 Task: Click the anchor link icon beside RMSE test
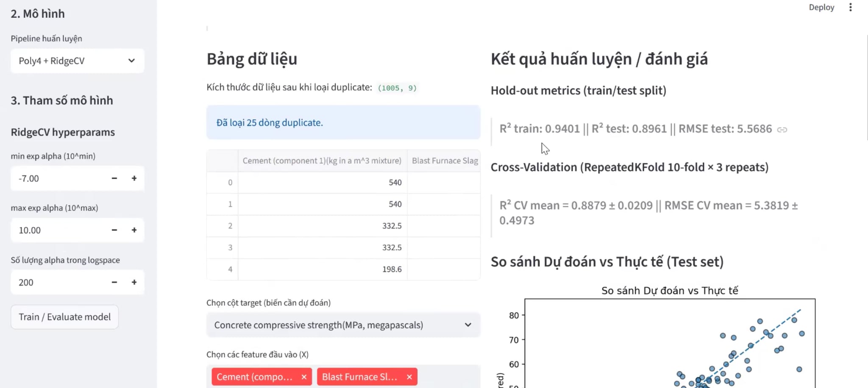782,130
